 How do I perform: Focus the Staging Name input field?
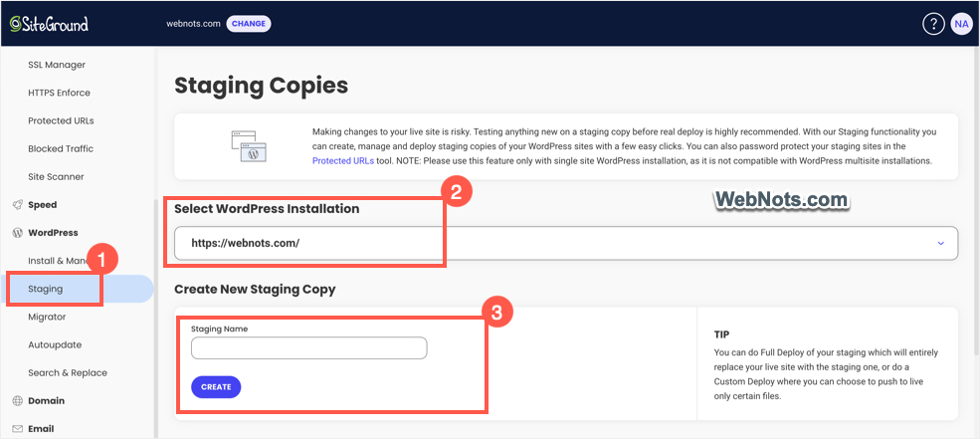point(308,348)
